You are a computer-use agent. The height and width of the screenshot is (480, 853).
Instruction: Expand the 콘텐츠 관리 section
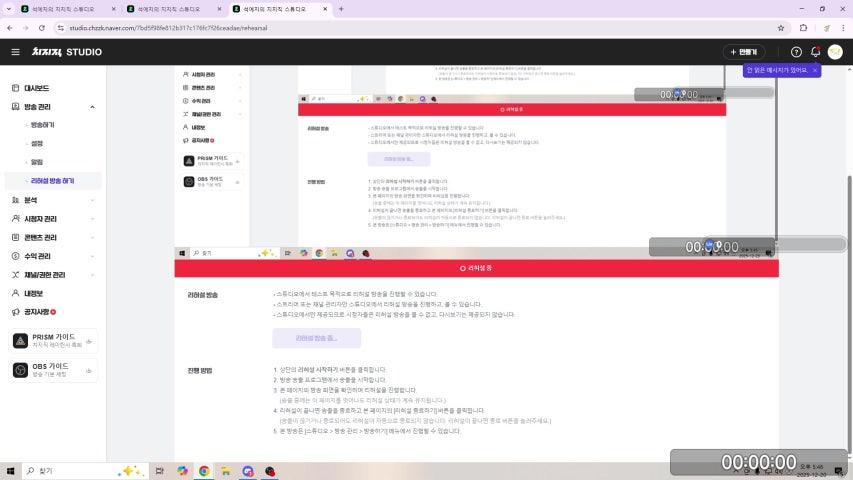(x=92, y=238)
